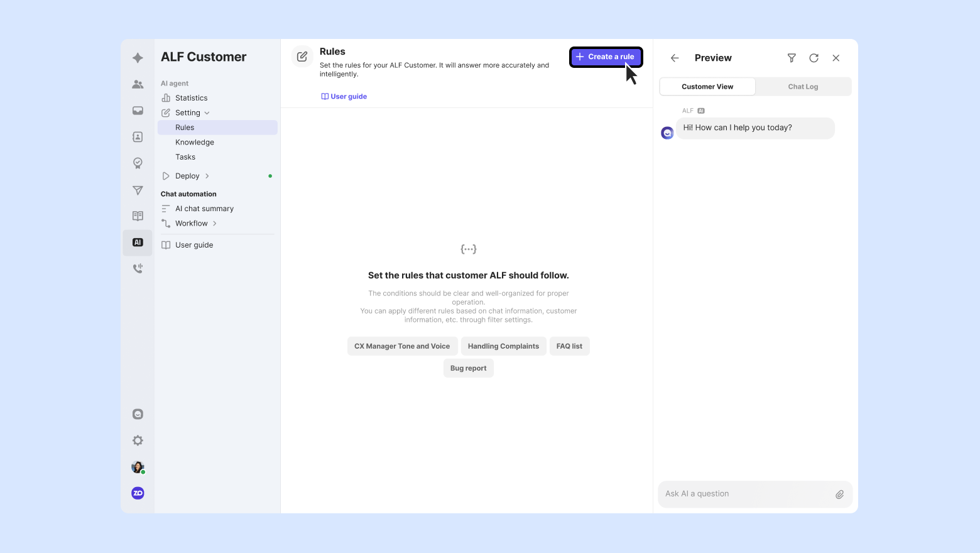This screenshot has width=980, height=553.
Task: Open the send/campaign paper plane icon
Action: click(138, 190)
